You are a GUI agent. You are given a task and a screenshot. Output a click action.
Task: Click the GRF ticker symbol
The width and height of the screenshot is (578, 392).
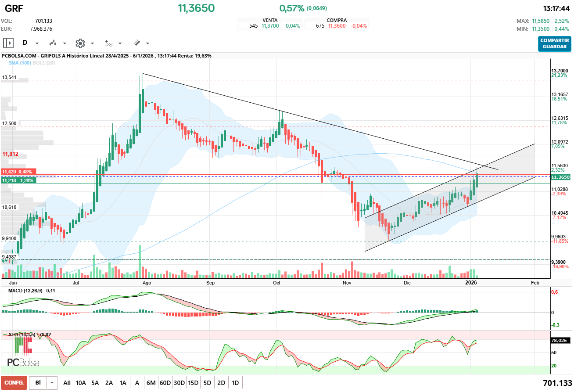coord(14,8)
